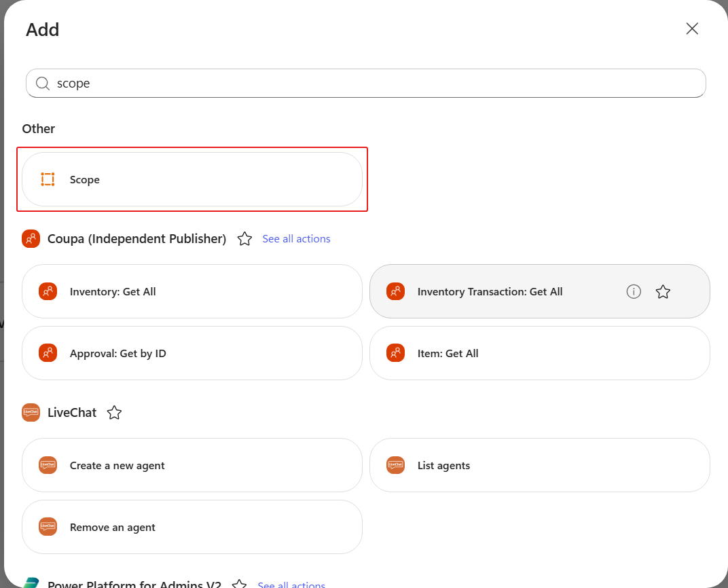Open See all actions for Coupa
The image size is (728, 588).
(x=296, y=239)
